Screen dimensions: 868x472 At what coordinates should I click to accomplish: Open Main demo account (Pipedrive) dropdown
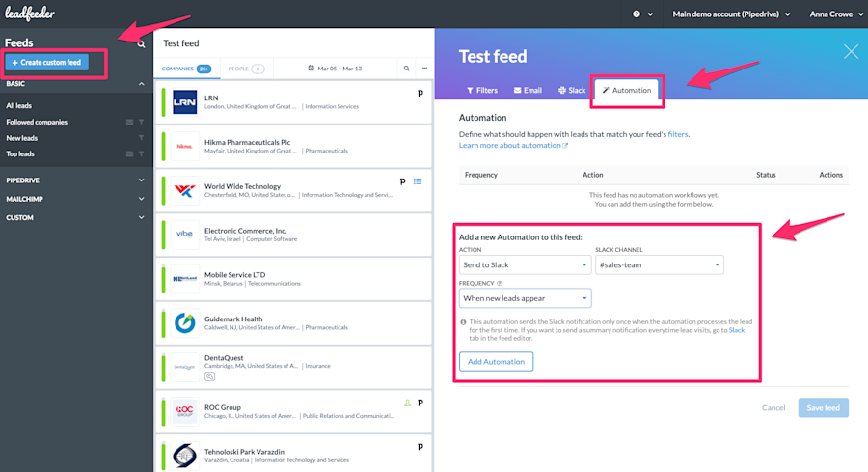pyautogui.click(x=731, y=14)
